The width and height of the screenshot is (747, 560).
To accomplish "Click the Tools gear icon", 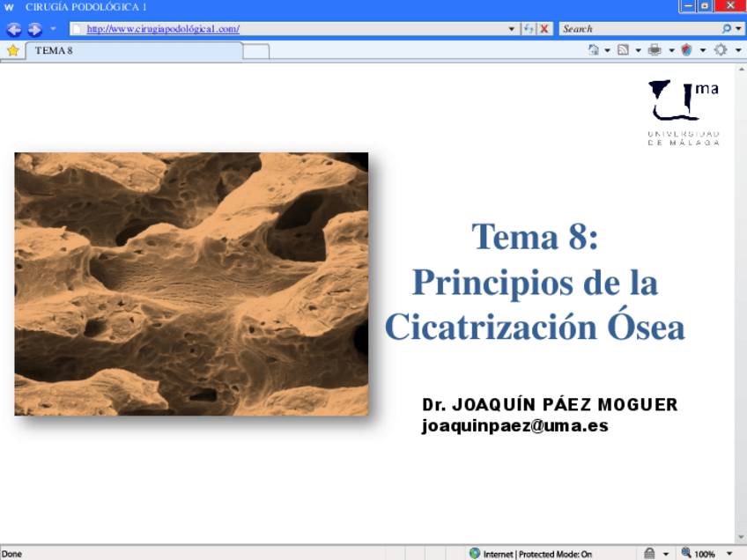I will (720, 50).
